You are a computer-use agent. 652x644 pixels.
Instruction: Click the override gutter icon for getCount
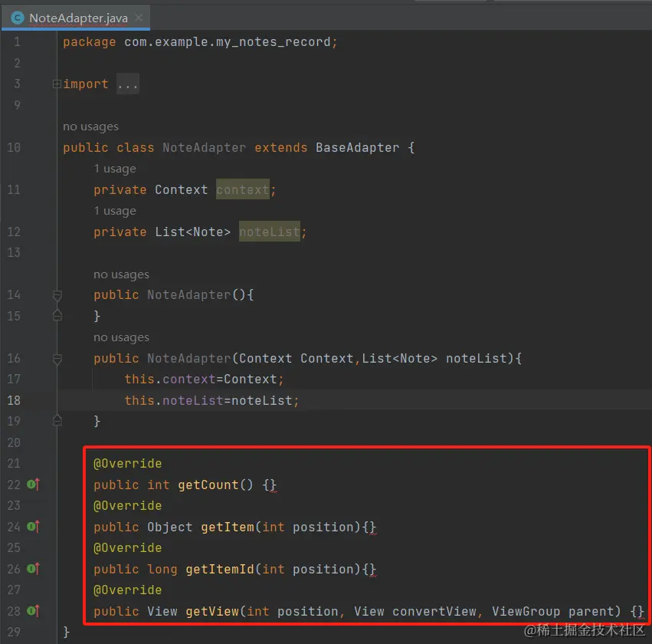click(33, 485)
